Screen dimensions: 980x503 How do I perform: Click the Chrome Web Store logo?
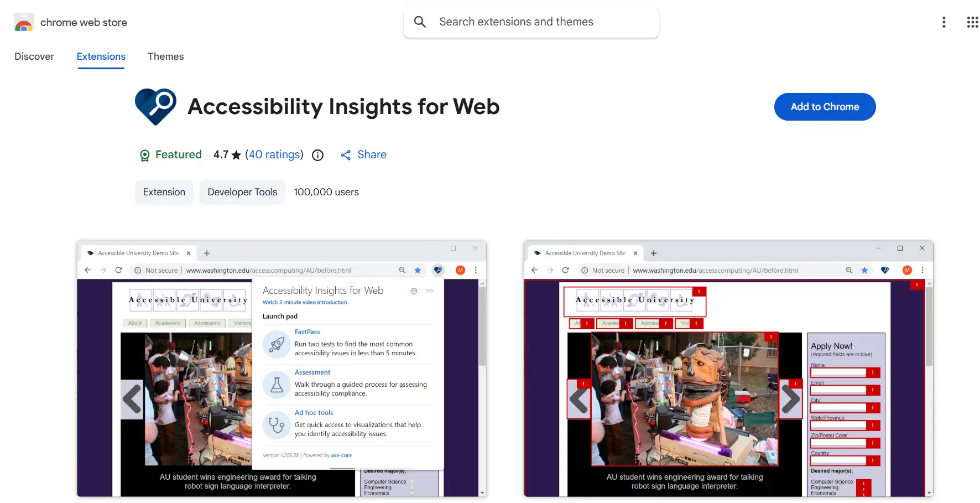point(24,22)
